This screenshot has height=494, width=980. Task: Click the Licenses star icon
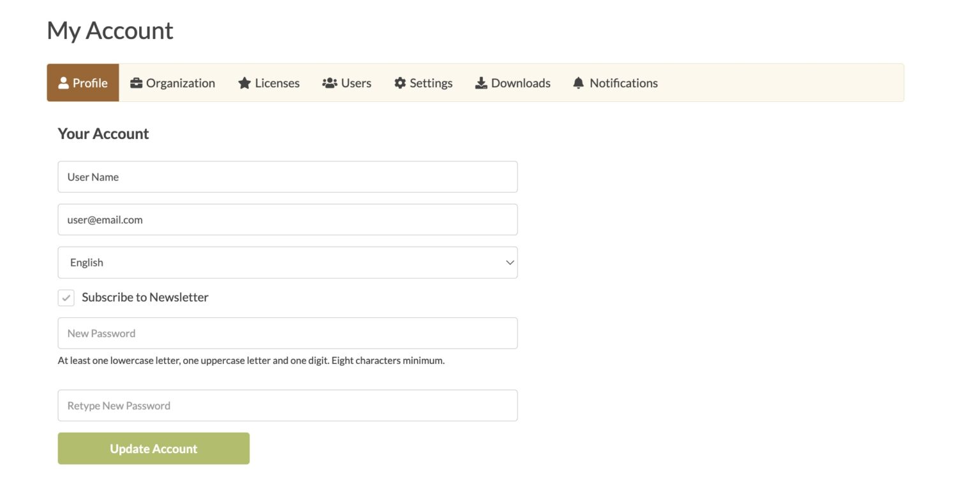click(244, 83)
